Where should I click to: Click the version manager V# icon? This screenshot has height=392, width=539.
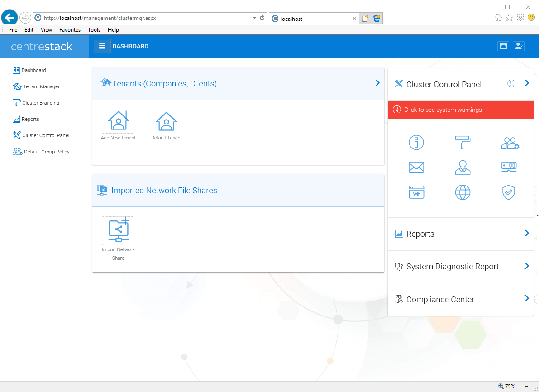[x=416, y=192]
